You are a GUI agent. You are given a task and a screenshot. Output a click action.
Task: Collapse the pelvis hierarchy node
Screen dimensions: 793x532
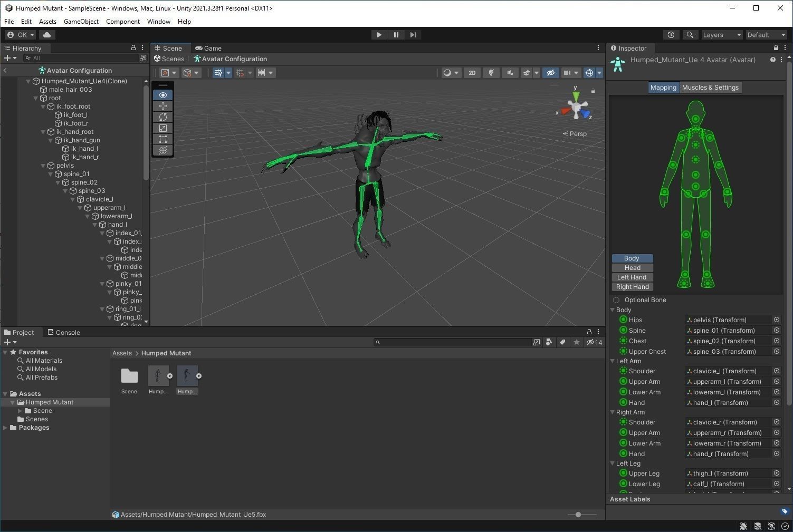44,166
